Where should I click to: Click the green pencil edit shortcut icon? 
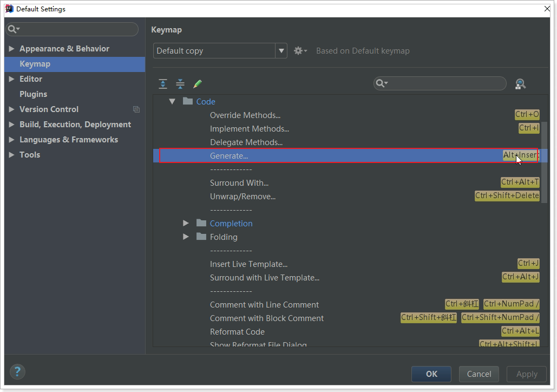(x=198, y=84)
